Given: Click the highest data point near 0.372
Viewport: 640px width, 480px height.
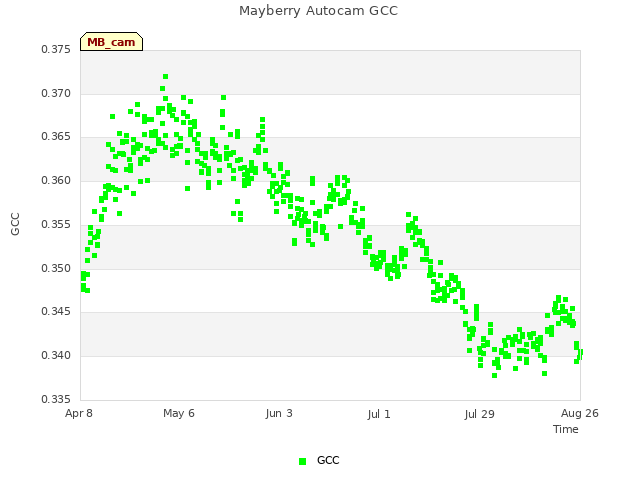Looking at the screenshot, I should (x=165, y=77).
